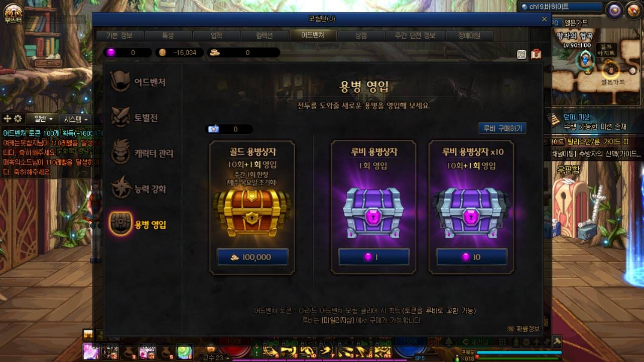Expand the 시스템 chat dropdown
The width and height of the screenshot is (644, 362).
pyautogui.click(x=76, y=119)
